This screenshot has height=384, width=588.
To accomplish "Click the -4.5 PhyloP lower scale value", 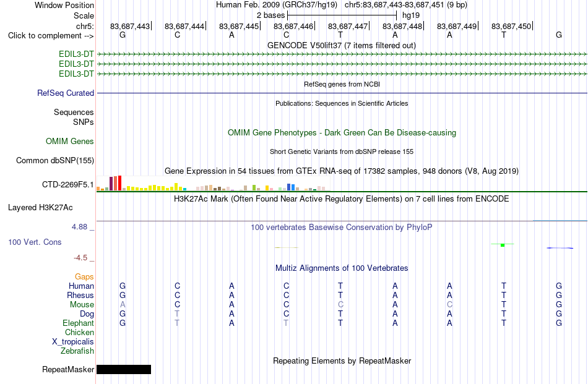I will coord(80,258).
